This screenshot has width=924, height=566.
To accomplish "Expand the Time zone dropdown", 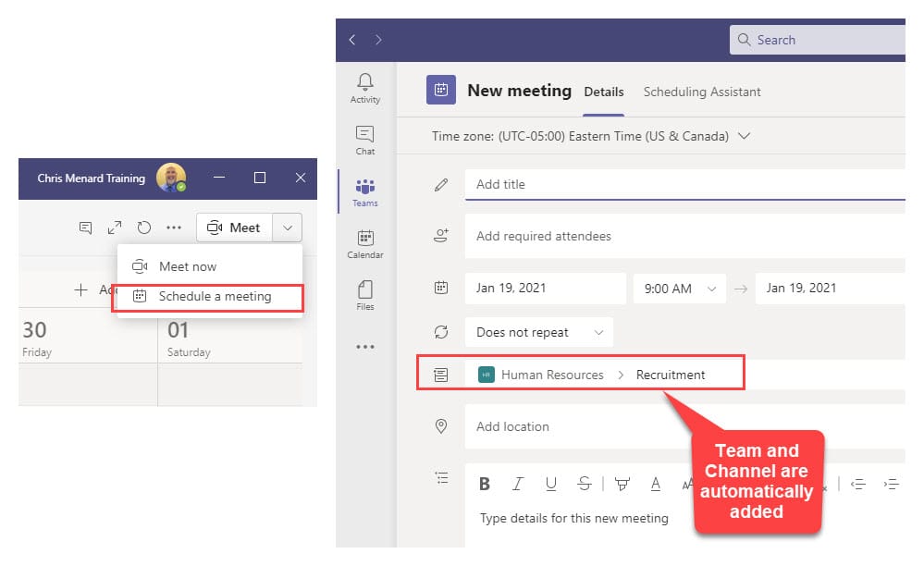I will coord(745,136).
